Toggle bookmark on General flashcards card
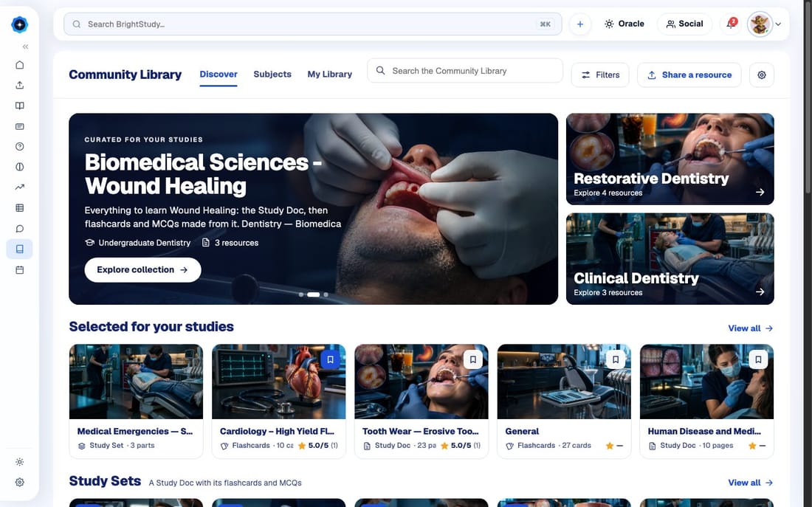 [x=615, y=359]
